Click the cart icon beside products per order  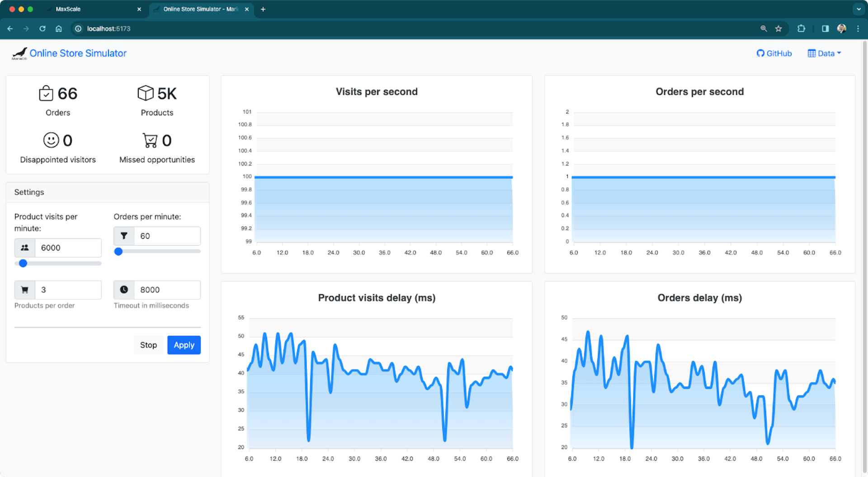click(x=24, y=289)
